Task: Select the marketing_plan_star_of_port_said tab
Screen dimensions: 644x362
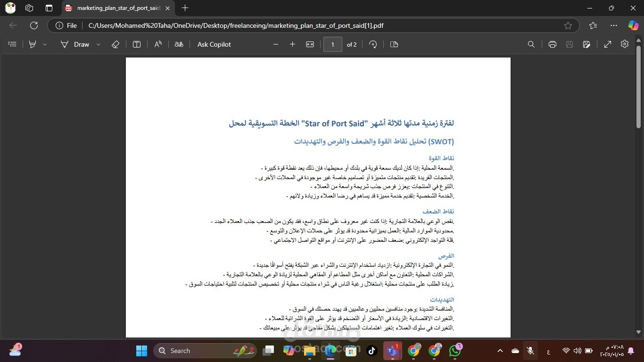Action: [118, 8]
